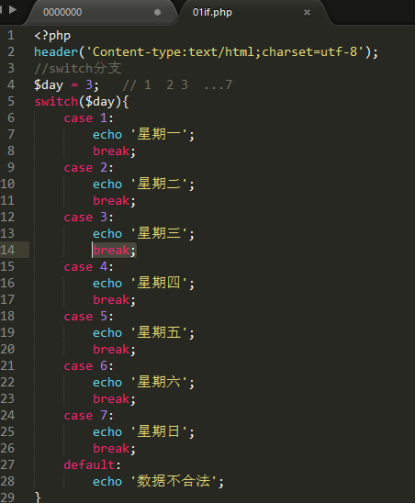Click line number 1 in the gutter
Image resolution: width=416 pixels, height=504 pixels.
11,35
